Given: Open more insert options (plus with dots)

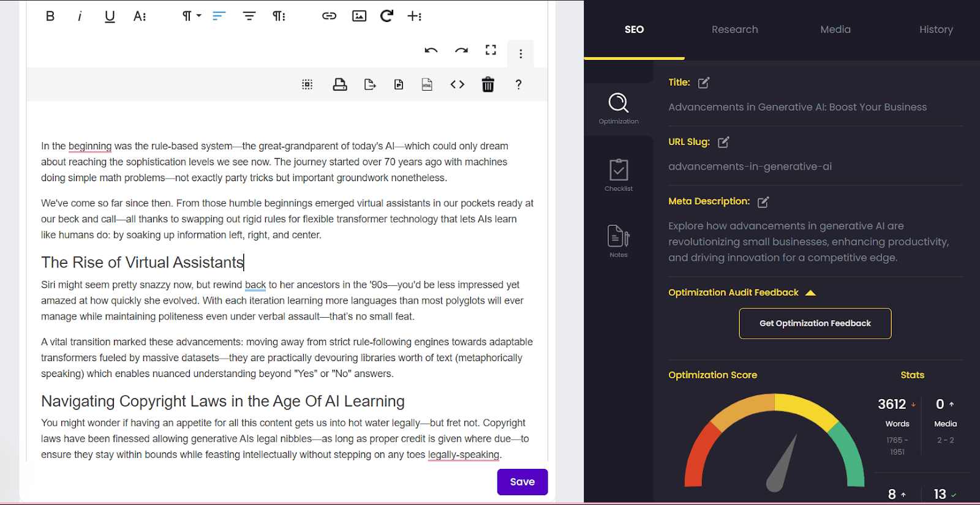Looking at the screenshot, I should click(x=415, y=17).
